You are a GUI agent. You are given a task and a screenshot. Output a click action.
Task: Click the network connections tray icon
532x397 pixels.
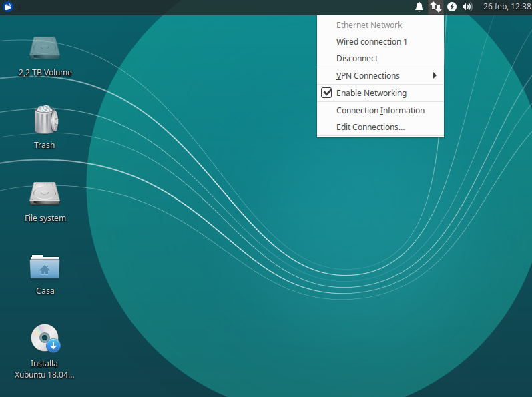pos(435,7)
